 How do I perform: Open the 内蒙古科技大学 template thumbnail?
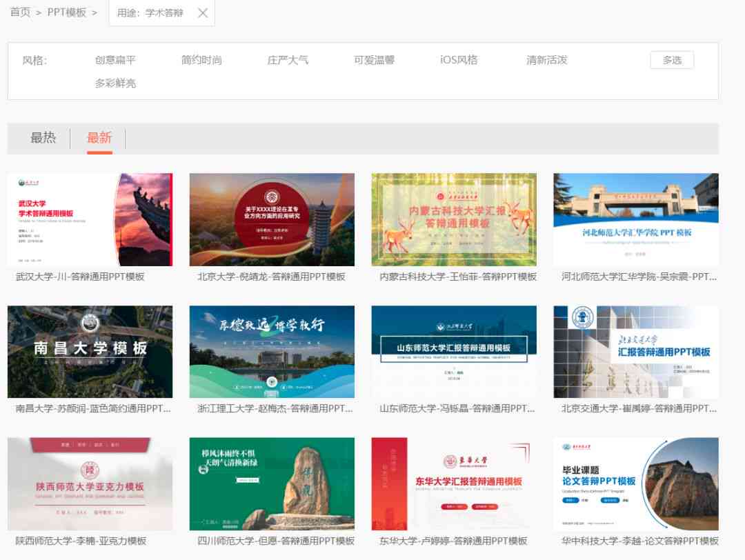[x=454, y=219]
